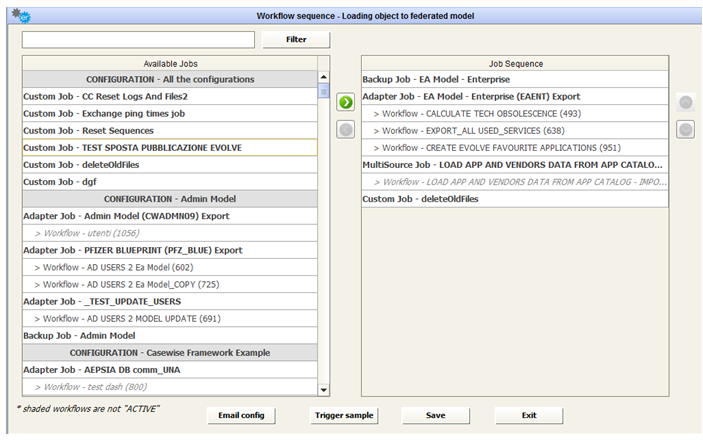Select Workflow - AD USERS 2 MODEL UPDATE (691)
Viewport: 703px width, 440px height.
170,318
